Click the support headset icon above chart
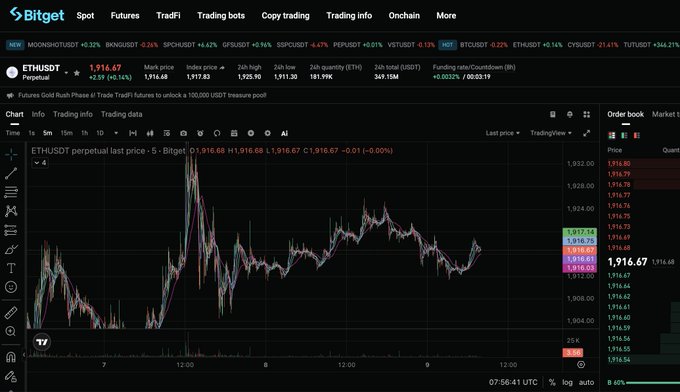Screen dimensions: 680x392 (x=569, y=114)
